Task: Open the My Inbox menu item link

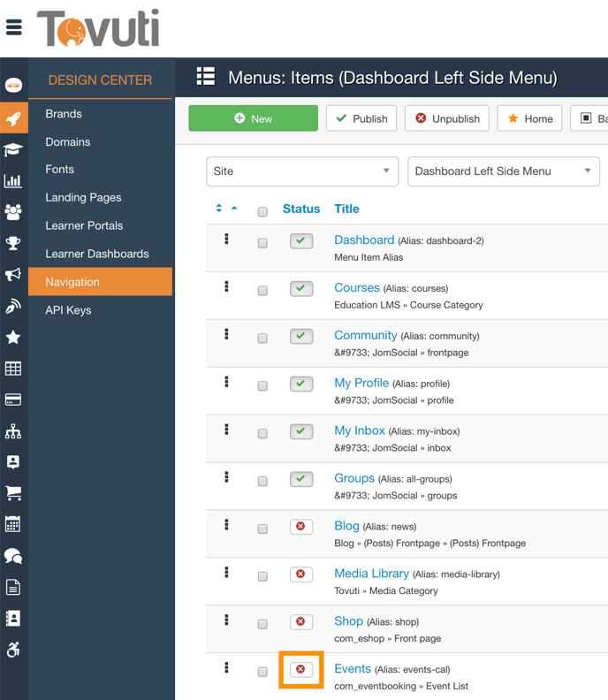Action: [x=359, y=430]
